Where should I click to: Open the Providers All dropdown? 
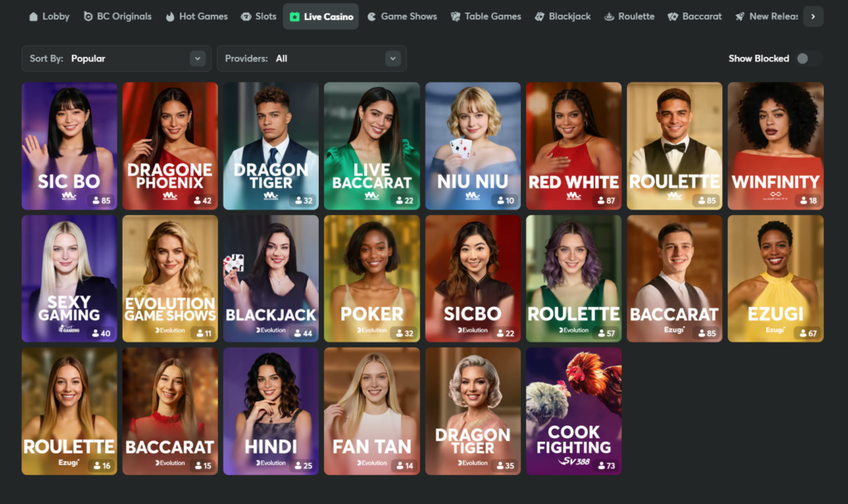pos(311,58)
